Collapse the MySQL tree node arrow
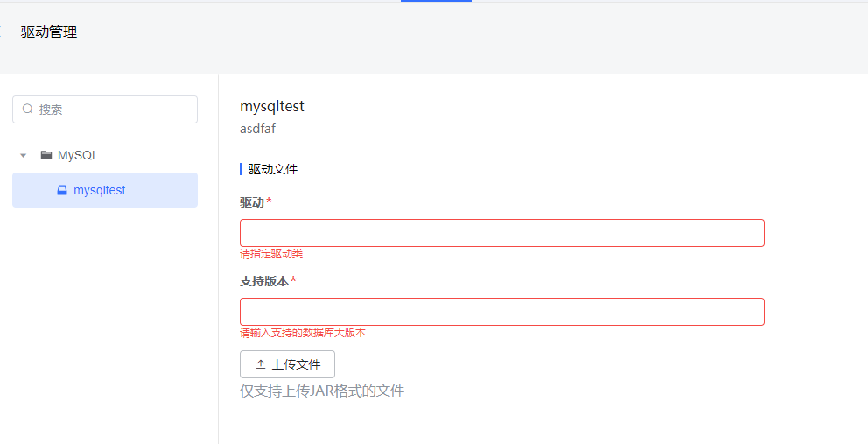 24,156
